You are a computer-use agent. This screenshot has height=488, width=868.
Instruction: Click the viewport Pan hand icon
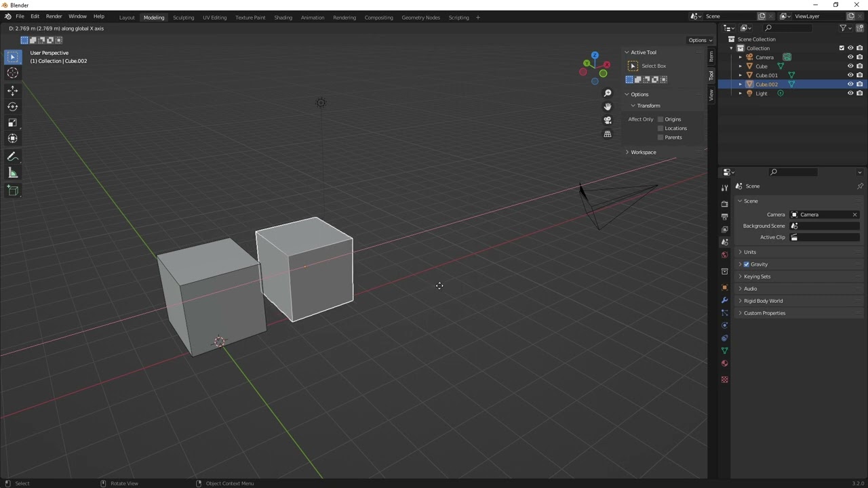tap(608, 106)
